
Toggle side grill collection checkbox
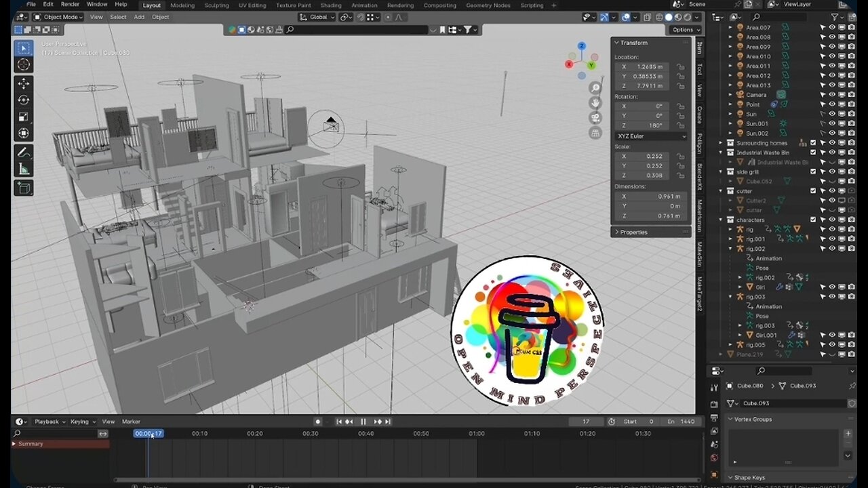pyautogui.click(x=813, y=172)
